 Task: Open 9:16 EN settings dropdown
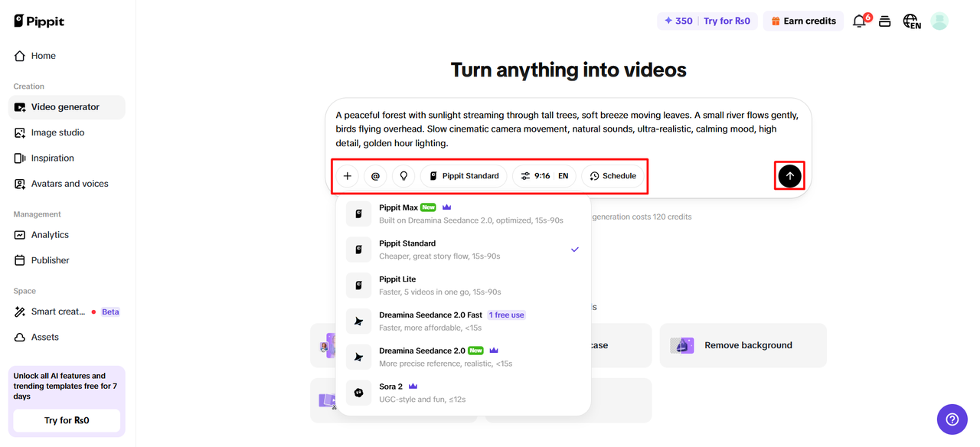point(544,176)
